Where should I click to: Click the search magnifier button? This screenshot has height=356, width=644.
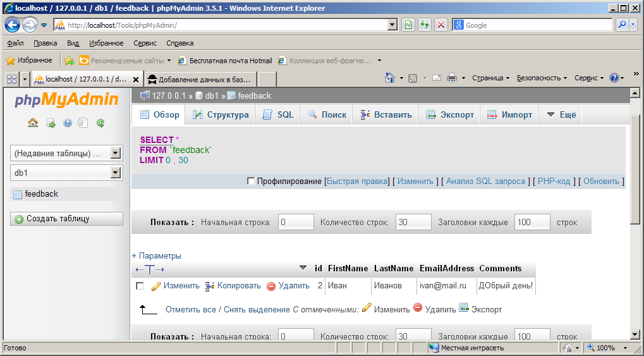(x=623, y=25)
